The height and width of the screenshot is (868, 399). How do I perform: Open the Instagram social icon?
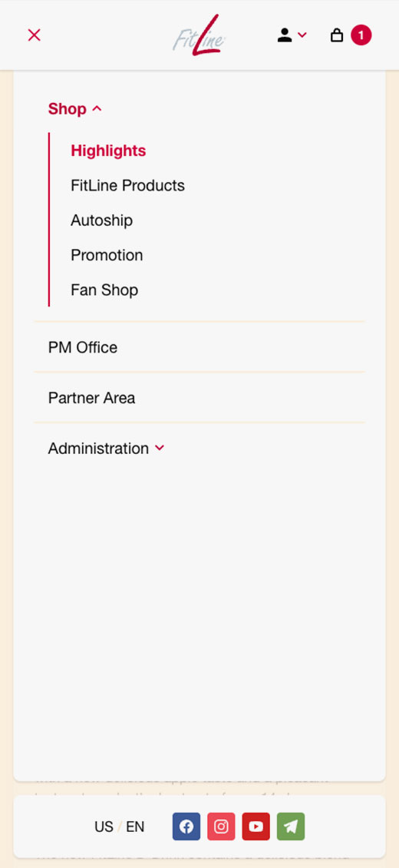point(221,827)
